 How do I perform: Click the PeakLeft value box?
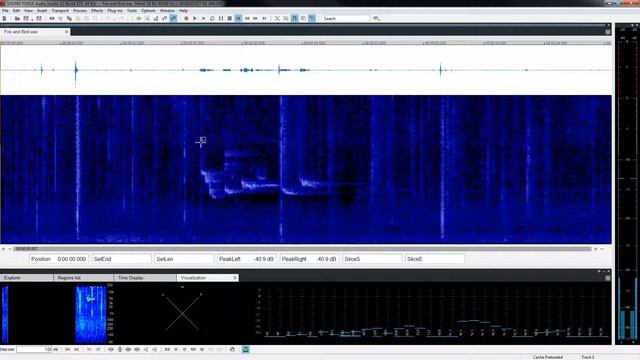(246, 259)
